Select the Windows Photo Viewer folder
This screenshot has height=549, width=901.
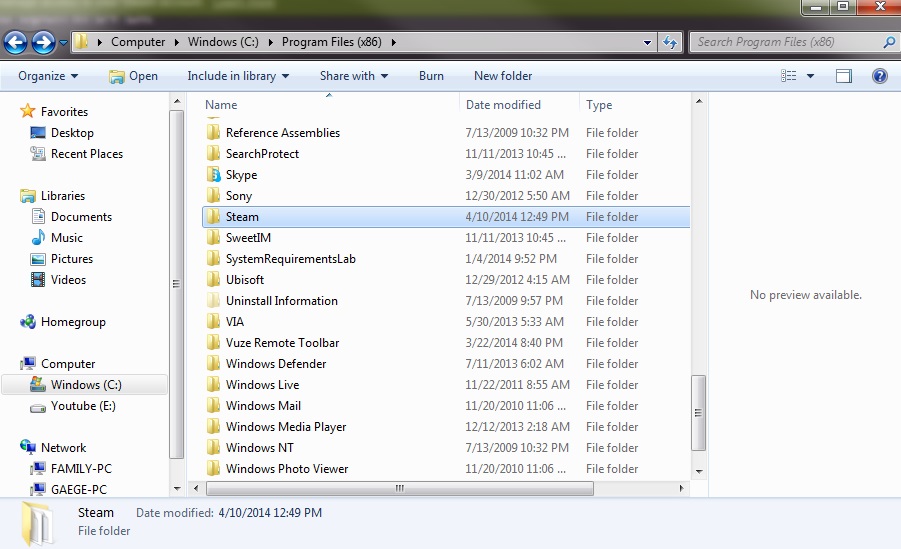click(287, 469)
